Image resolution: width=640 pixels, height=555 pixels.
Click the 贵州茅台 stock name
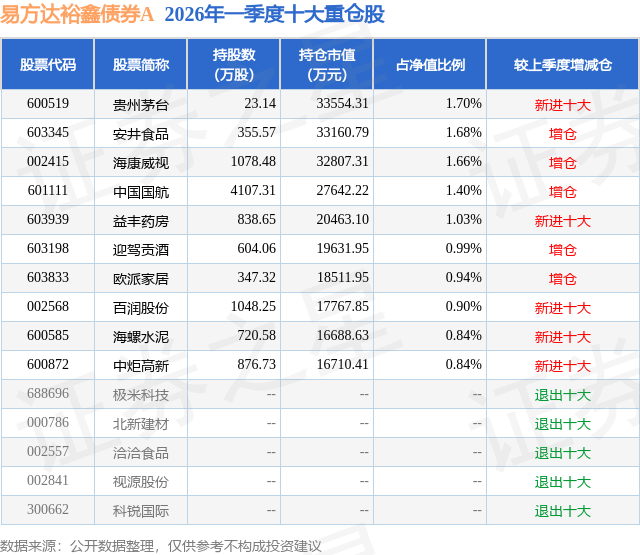[141, 105]
